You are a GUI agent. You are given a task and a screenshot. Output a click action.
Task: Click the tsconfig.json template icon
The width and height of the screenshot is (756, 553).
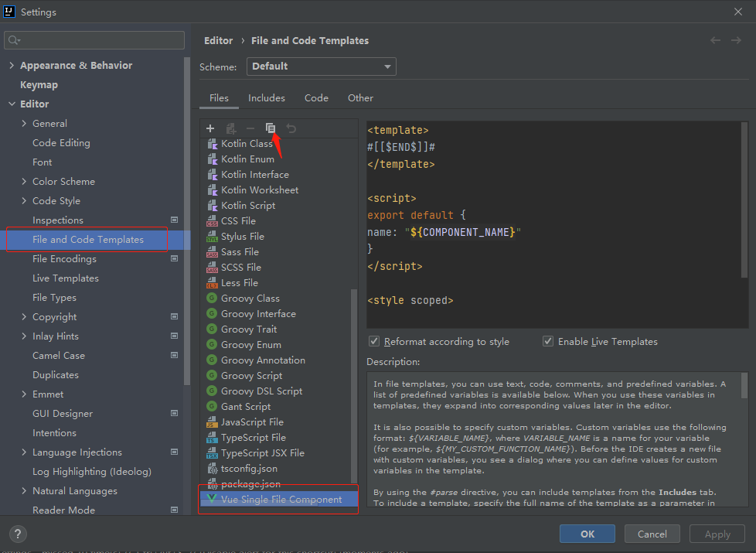click(x=212, y=469)
